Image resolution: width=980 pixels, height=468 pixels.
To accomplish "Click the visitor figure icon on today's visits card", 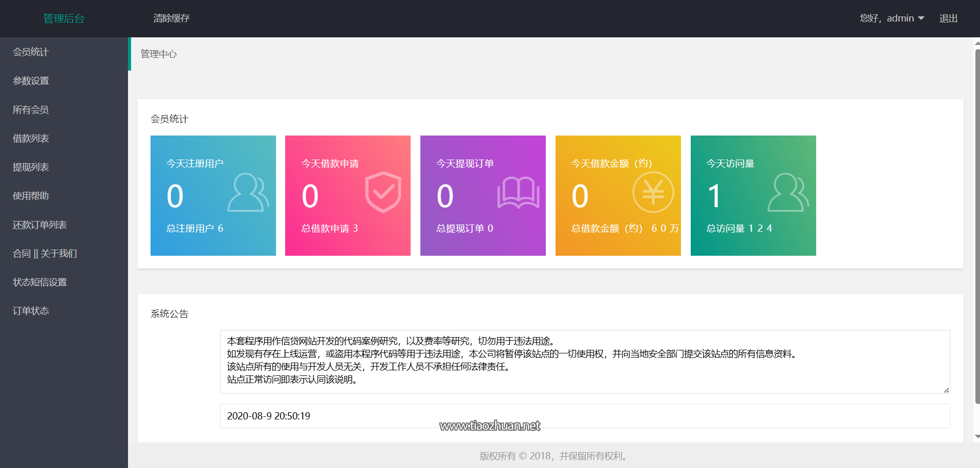I will 788,193.
